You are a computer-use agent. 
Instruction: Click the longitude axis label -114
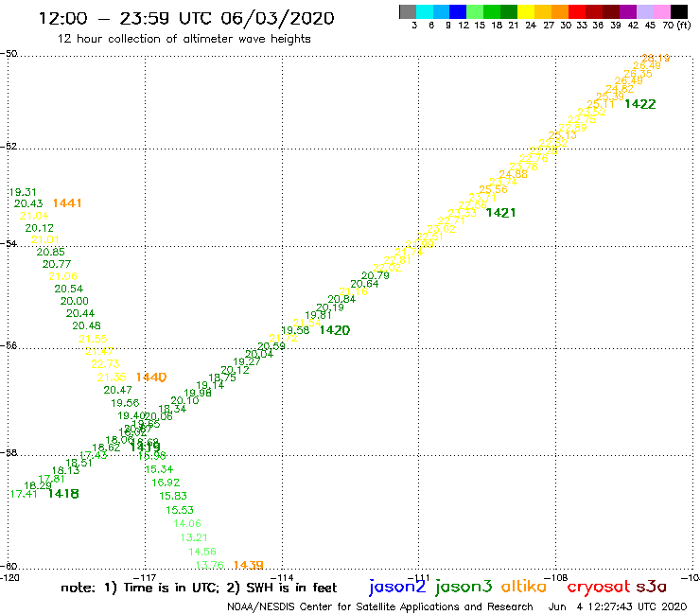(x=284, y=577)
